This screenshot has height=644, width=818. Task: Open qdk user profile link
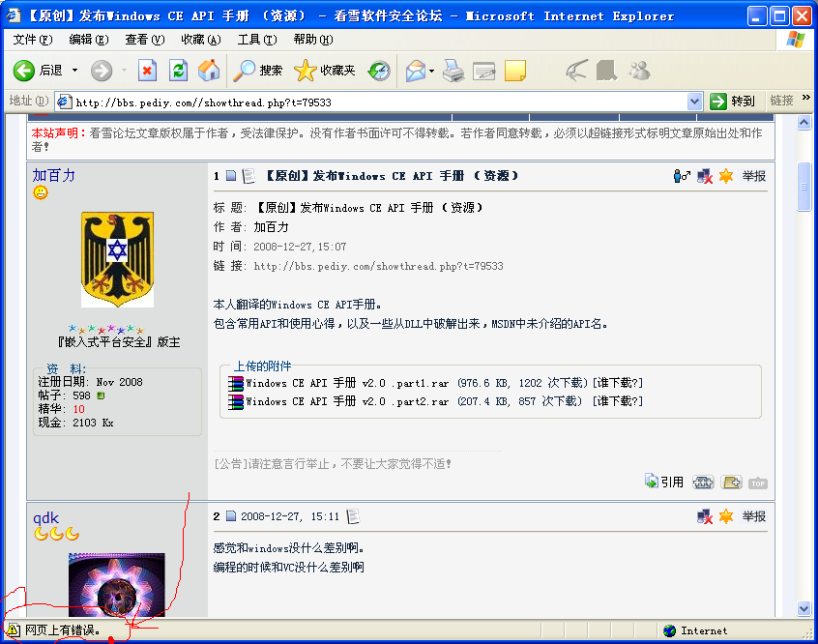tap(45, 517)
